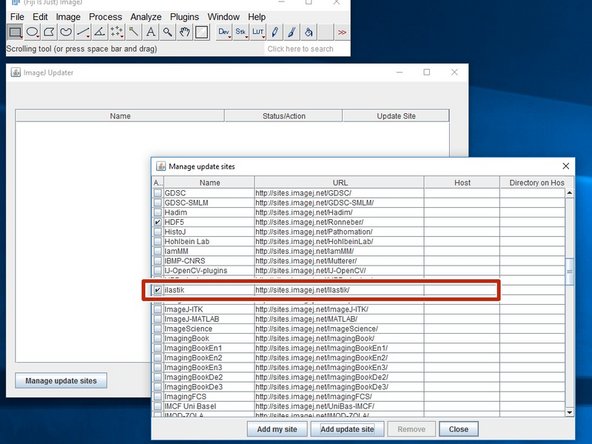The height and width of the screenshot is (444, 592).
Task: Enable the ImagingFCS update site checkbox
Action: pyautogui.click(x=158, y=396)
